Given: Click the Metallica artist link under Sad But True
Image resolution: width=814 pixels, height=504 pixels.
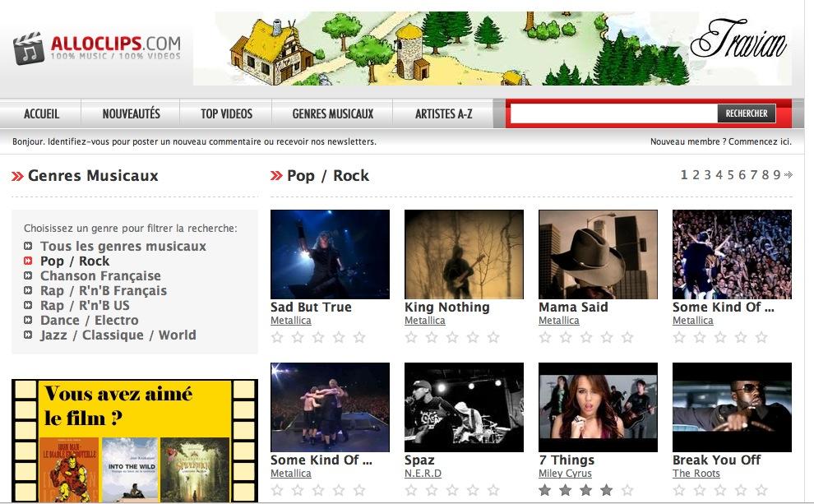Looking at the screenshot, I should [x=291, y=321].
